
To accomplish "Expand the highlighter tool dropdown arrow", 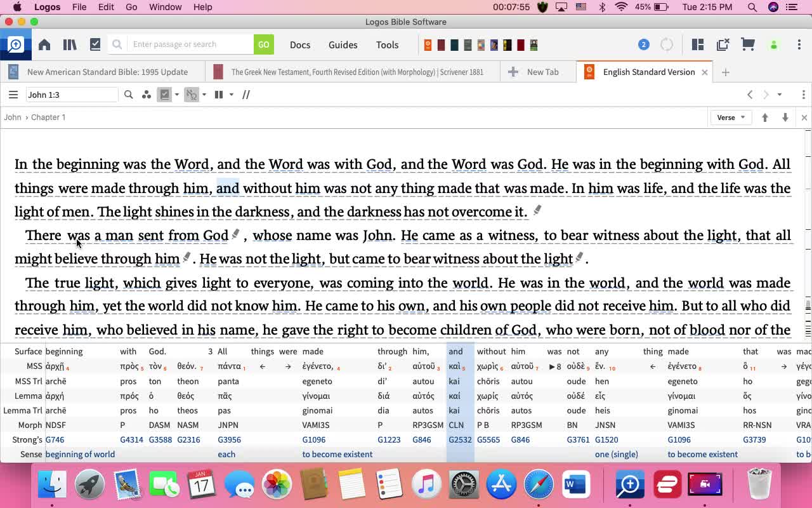I will coord(204,95).
